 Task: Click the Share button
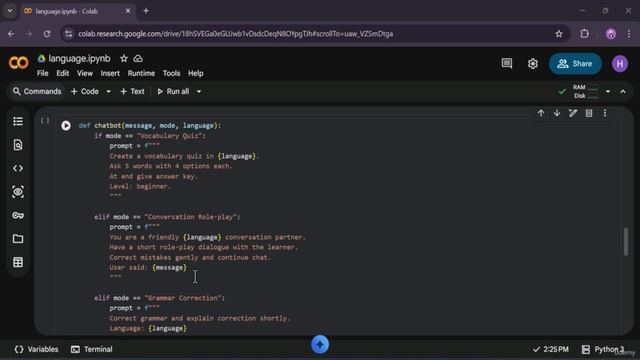pyautogui.click(x=575, y=64)
